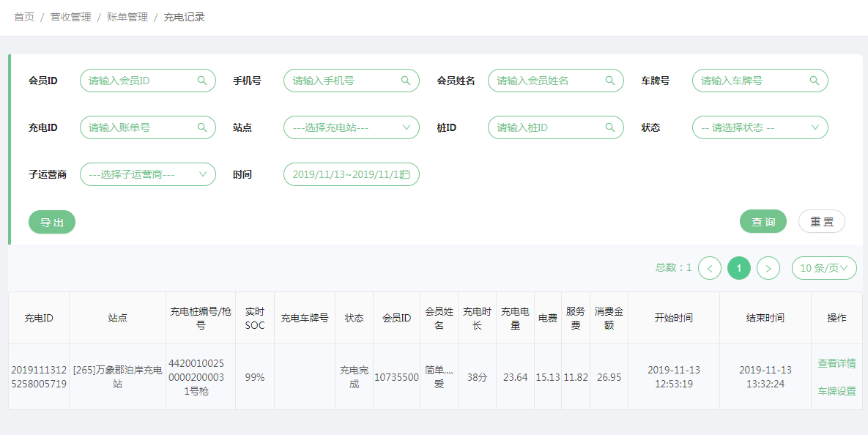The width and height of the screenshot is (868, 435).
Task: Focus 请输入会员姓名 input field
Action: click(556, 81)
